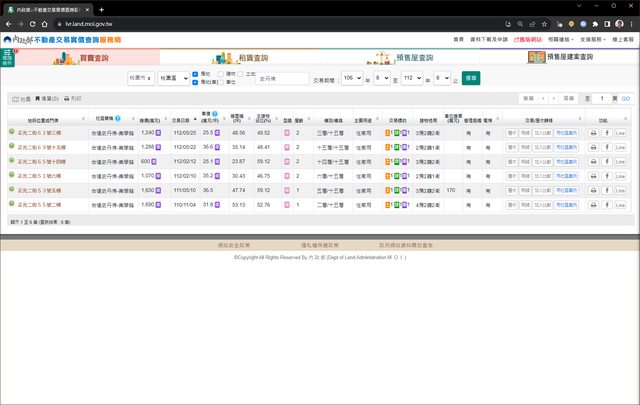Click the Line share button in second row
This screenshot has width=640, height=405.
click(x=620, y=147)
